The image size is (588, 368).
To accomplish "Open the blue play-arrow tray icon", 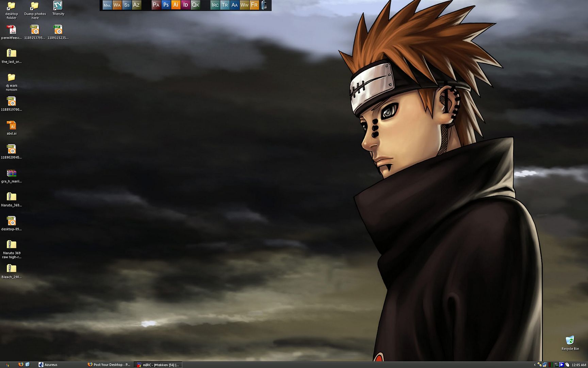I will point(561,365).
